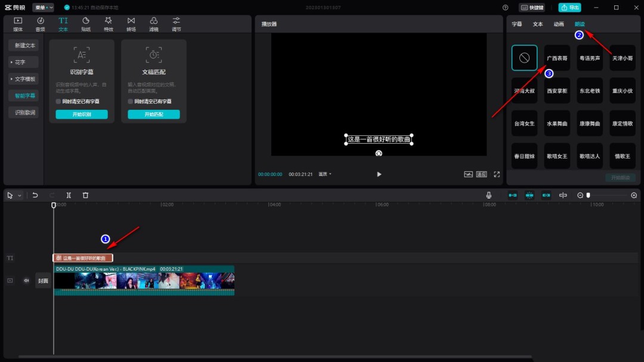Image resolution: width=644 pixels, height=362 pixels.
Task: Switch to the 音频 audio panel
Action: (x=39, y=23)
